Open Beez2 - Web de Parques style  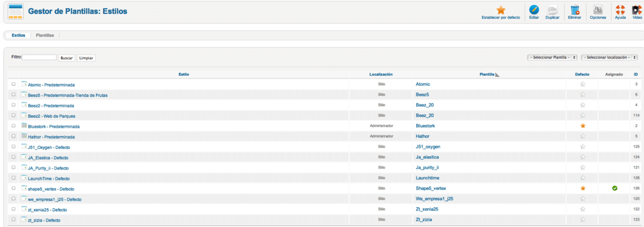tap(52, 116)
